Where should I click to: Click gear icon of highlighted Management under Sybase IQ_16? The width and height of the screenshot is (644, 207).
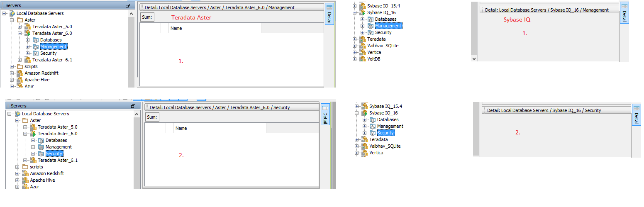[371, 26]
